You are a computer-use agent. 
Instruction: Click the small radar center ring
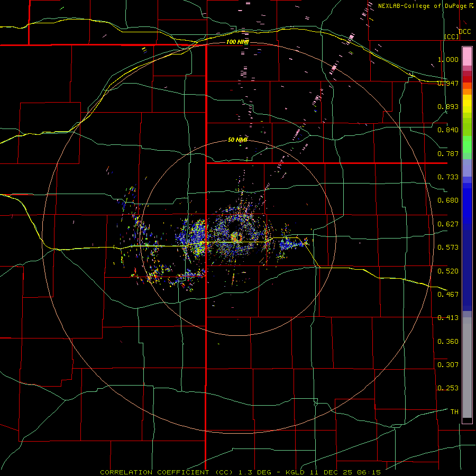(x=237, y=237)
